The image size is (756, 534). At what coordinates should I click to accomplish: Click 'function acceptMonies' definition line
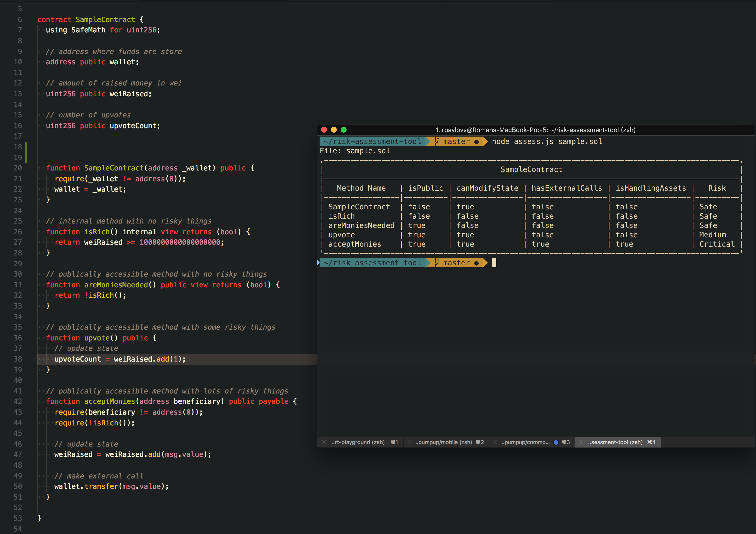click(171, 401)
